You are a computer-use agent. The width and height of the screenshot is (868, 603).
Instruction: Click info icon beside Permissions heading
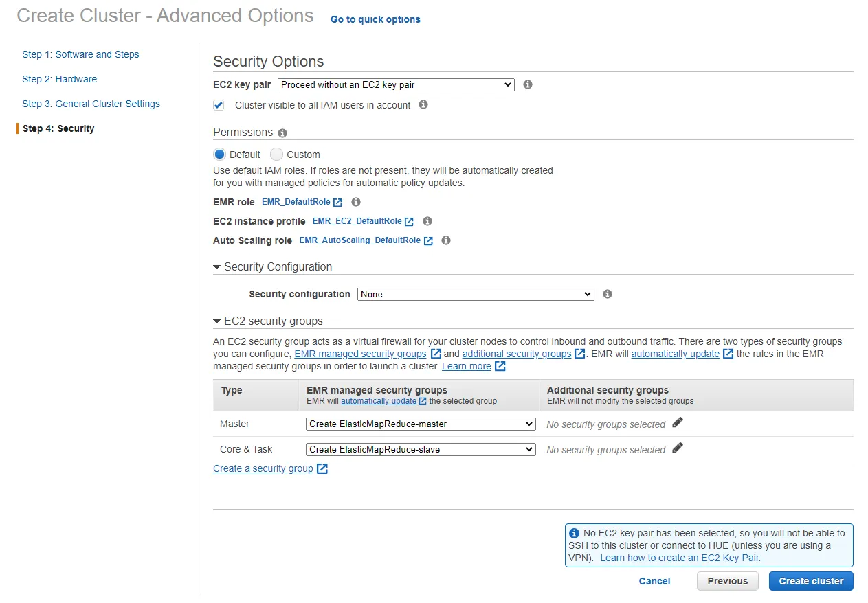click(282, 133)
